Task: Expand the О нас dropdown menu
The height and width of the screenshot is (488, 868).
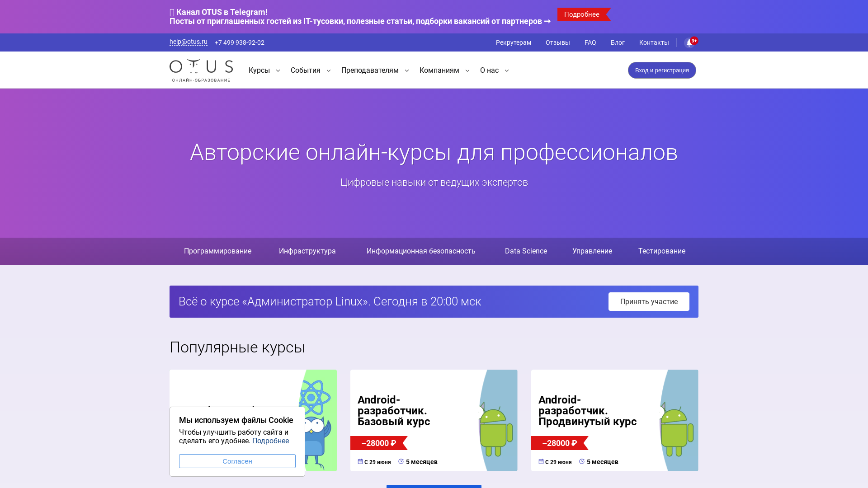Action: 495,70
